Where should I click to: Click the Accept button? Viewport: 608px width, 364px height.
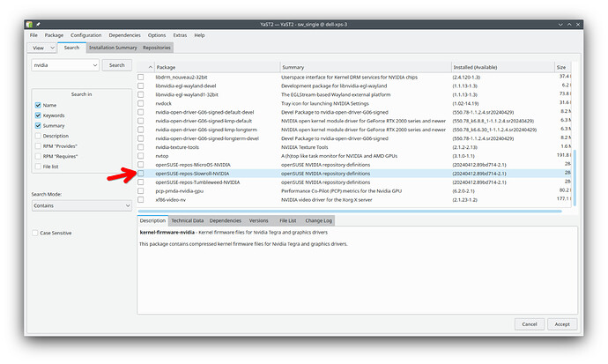562,324
